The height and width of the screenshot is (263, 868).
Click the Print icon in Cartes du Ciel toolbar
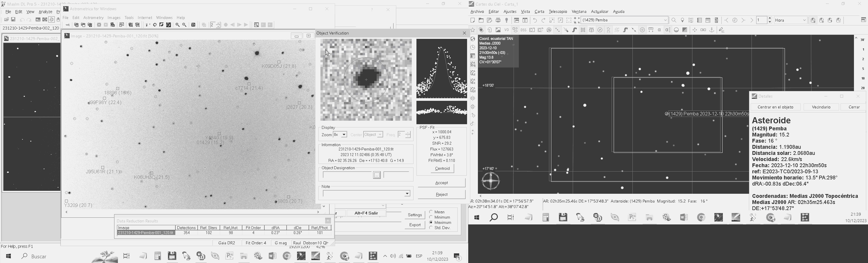pos(498,20)
